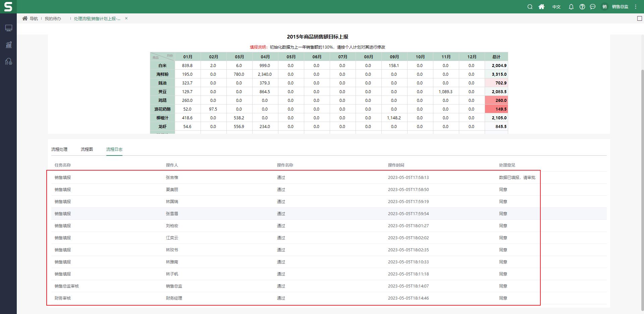Select log row of operator 张雪眉
Screen dimensions: 644x314
[x=329, y=214]
